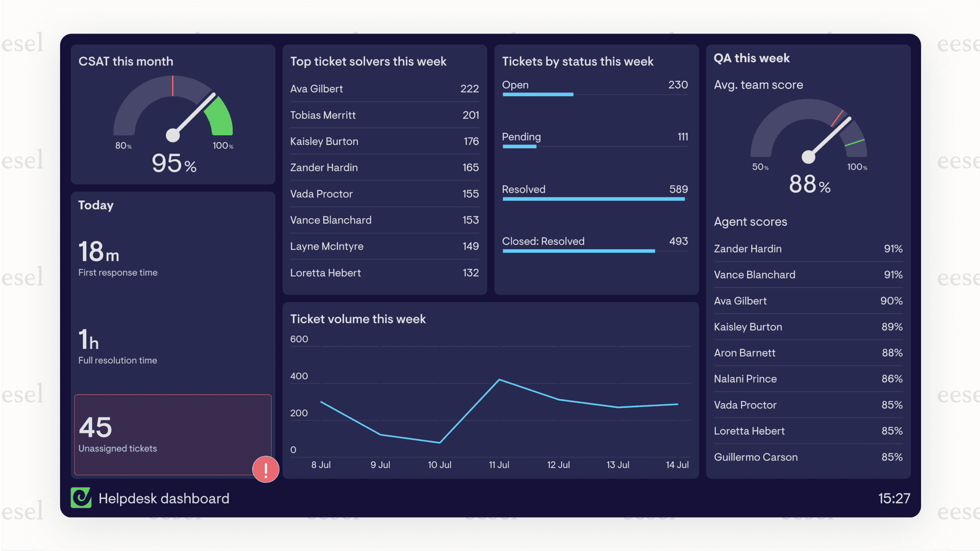
Task: Open Ava Gilbert's ticket solver entry
Action: coord(384,89)
